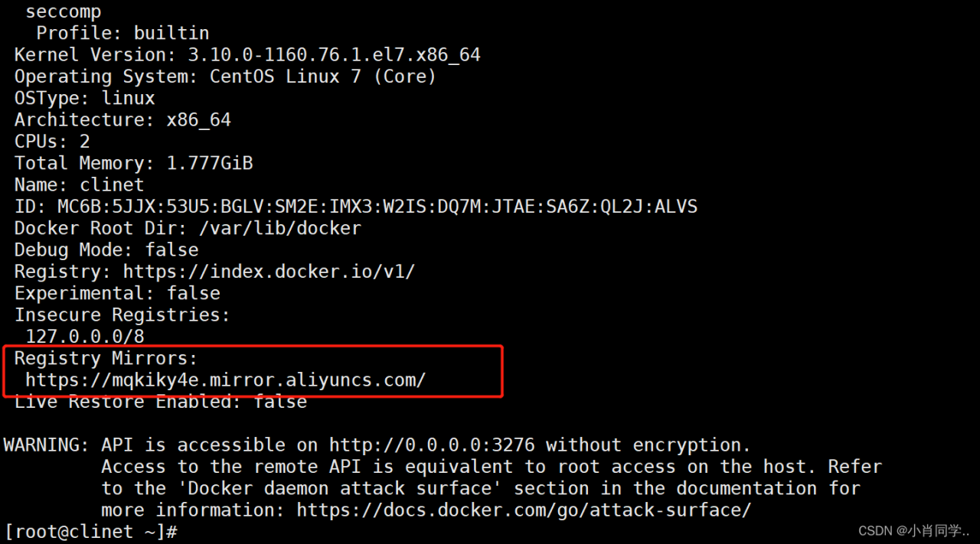This screenshot has width=980, height=544.
Task: Click the Debug Mode false line
Action: [106, 249]
